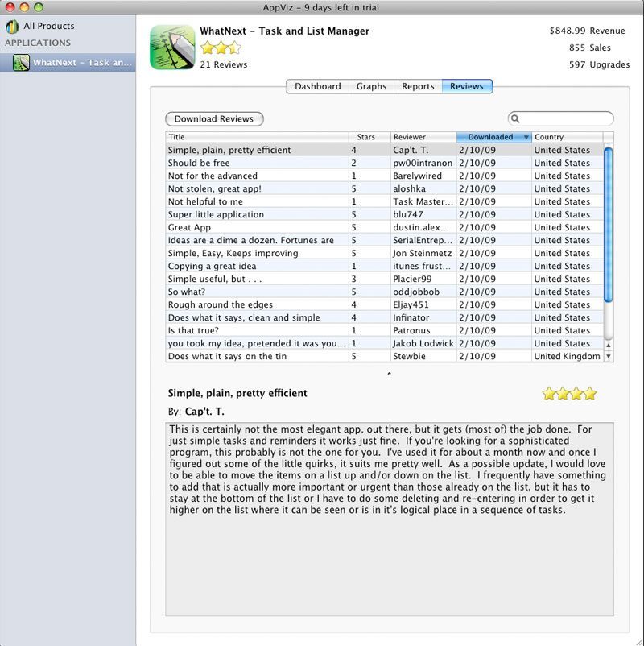The height and width of the screenshot is (646, 644).
Task: Click the scroll down arrow of reviews table
Action: (x=608, y=356)
